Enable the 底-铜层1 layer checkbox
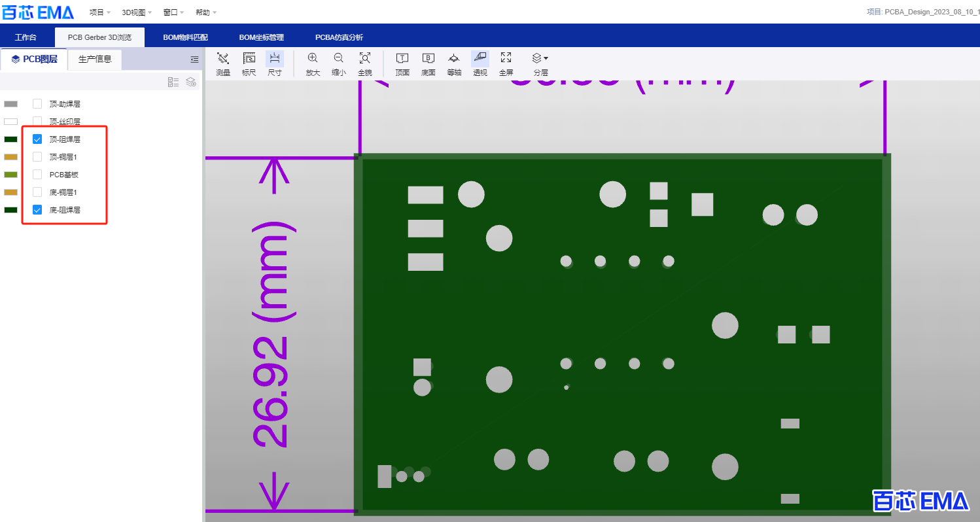Viewport: 980px width, 522px height. click(x=37, y=192)
